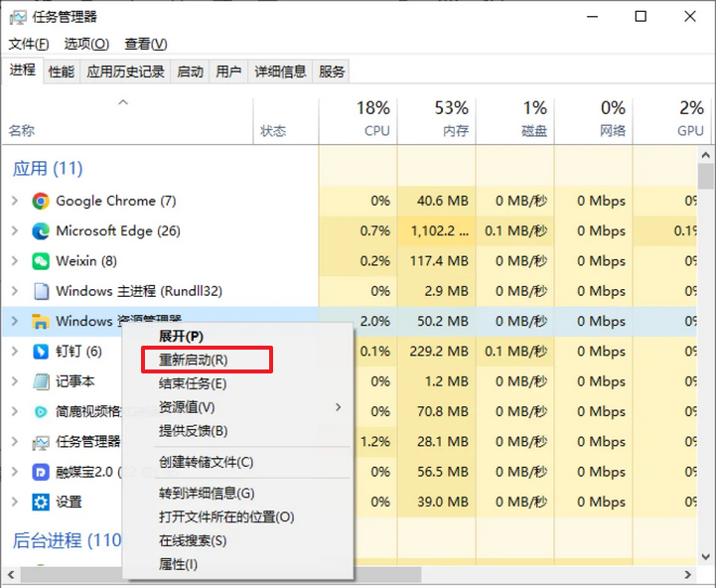Switch to the 用户 tab
Screen dimensions: 716x588
(228, 72)
